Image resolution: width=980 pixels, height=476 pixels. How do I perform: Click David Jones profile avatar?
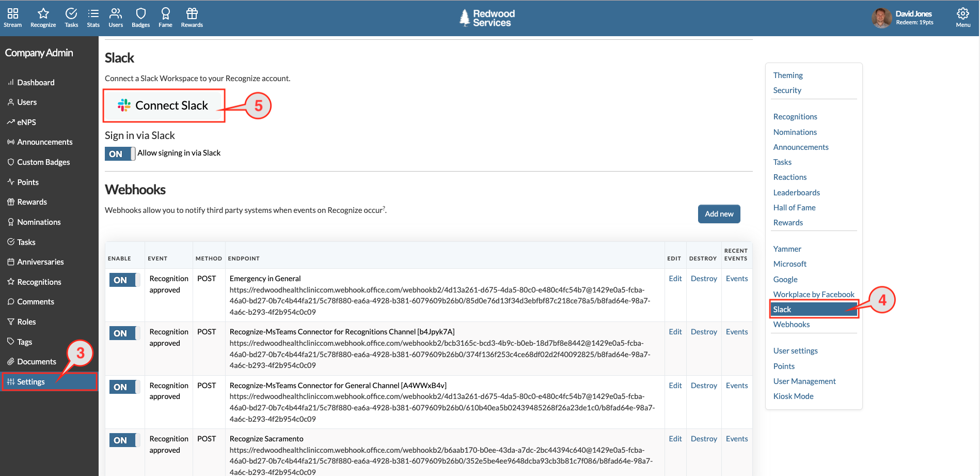coord(881,18)
